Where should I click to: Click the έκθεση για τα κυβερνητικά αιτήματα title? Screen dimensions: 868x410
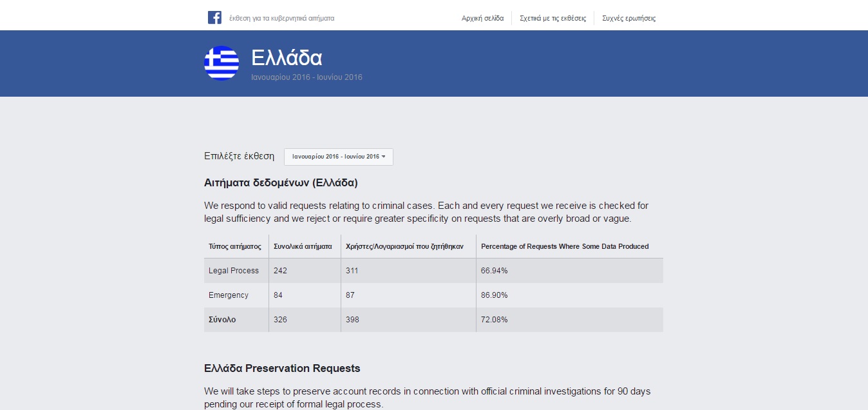tap(281, 18)
